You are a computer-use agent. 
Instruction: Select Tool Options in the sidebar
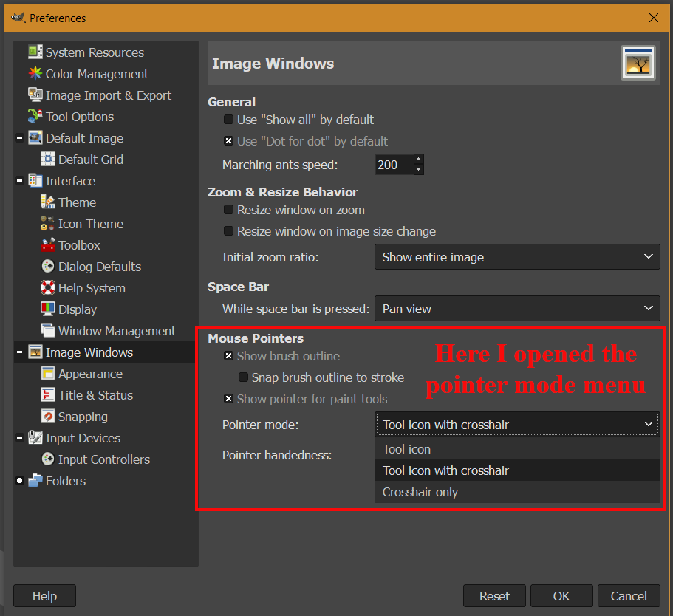[79, 117]
